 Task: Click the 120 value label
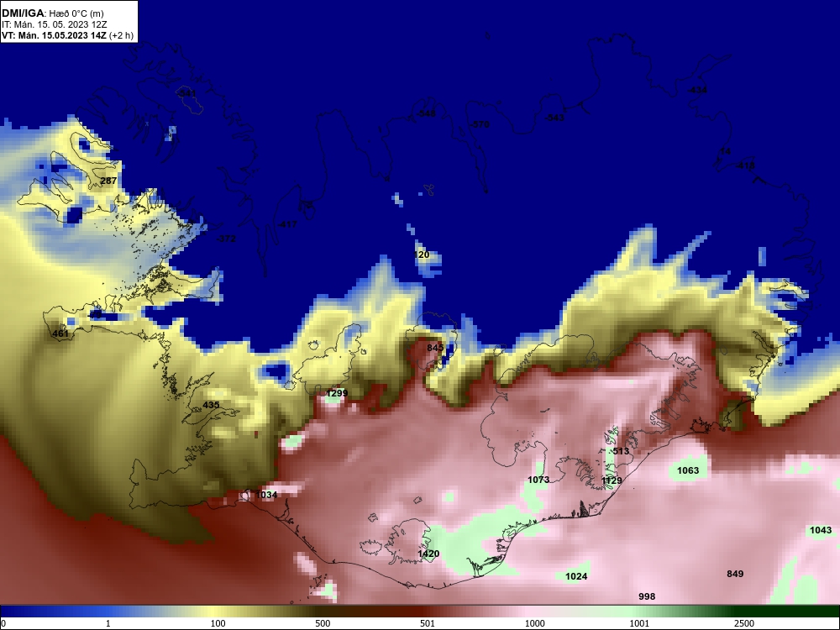pos(422,255)
